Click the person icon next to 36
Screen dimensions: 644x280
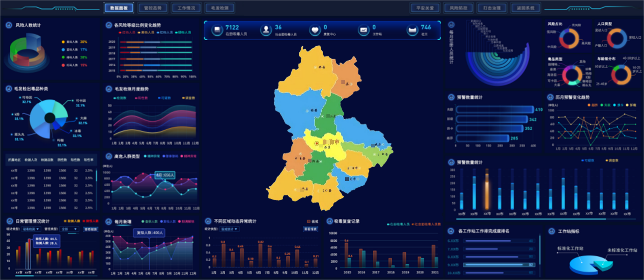266,30
